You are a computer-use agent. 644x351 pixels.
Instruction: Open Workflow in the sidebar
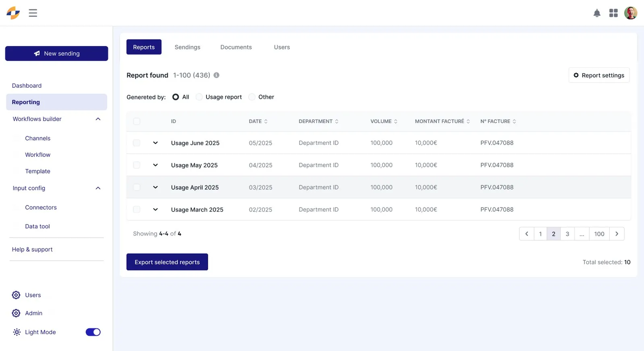tap(37, 155)
